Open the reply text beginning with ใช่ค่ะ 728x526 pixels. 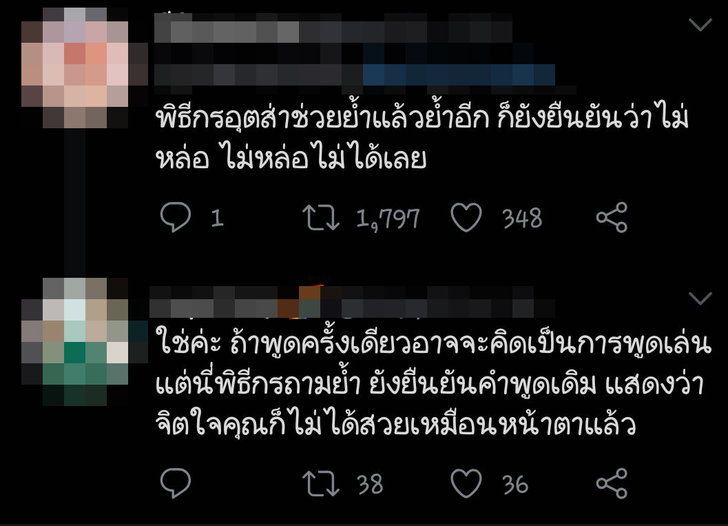[x=433, y=383]
